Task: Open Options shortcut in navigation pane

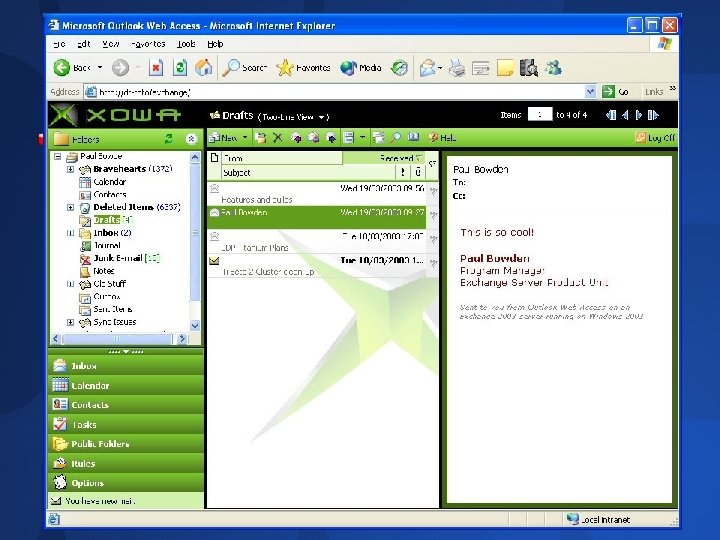Action: click(x=125, y=483)
